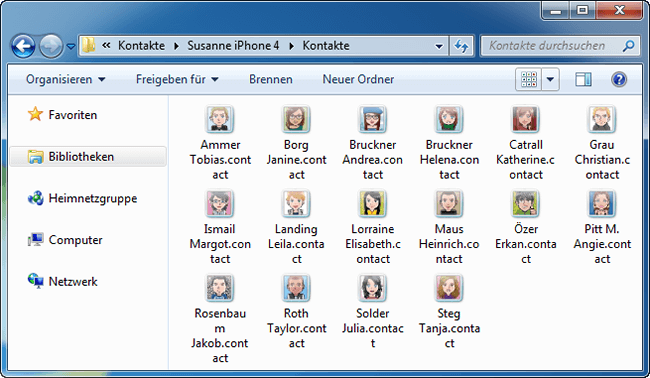Image resolution: width=650 pixels, height=378 pixels.
Task: Navigate to Susanne iPhone 4 breadcrumb
Action: coord(233,46)
